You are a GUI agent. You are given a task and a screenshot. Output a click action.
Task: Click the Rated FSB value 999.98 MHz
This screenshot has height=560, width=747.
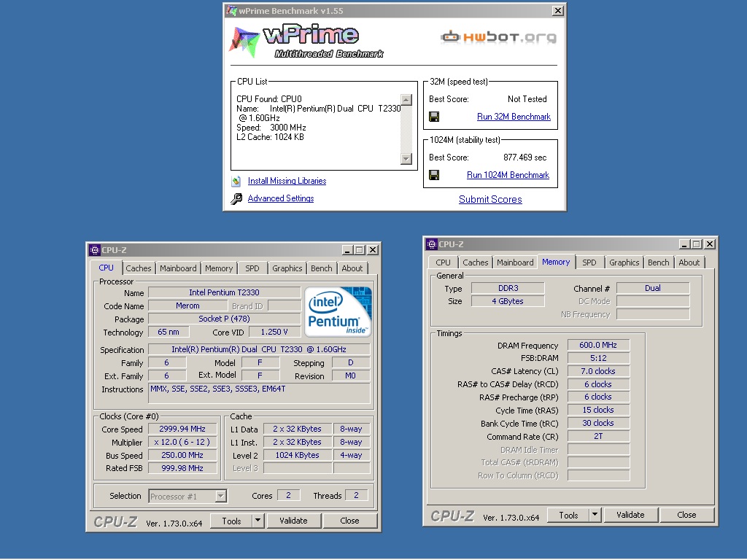[182, 468]
